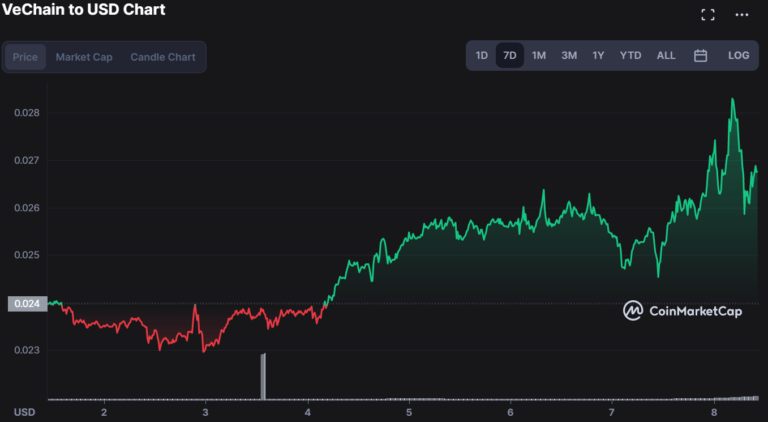This screenshot has width=768, height=422.
Task: Open the Candle Chart view
Action: pyautogui.click(x=163, y=57)
